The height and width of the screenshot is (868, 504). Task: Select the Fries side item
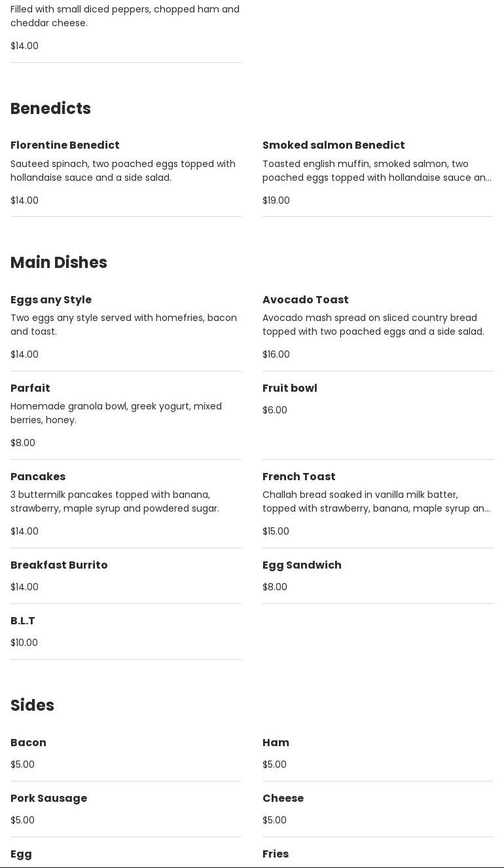pos(276,854)
